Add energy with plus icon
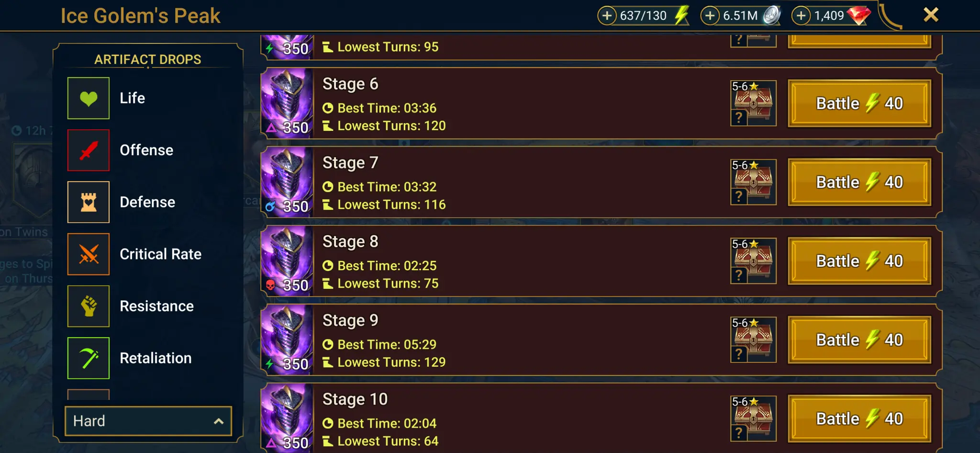The height and width of the screenshot is (453, 980). [x=607, y=16]
